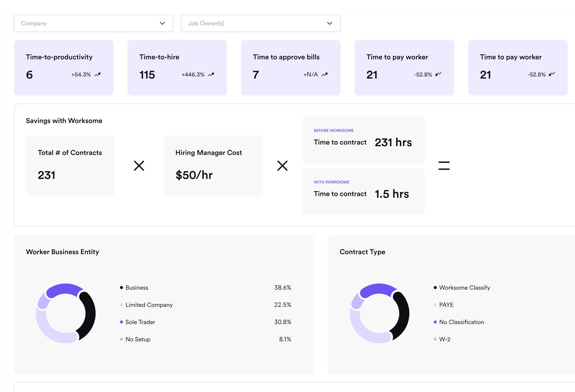The height and width of the screenshot is (392, 575).
Task: Click the Company dropdown chevron arrow
Action: click(x=162, y=23)
